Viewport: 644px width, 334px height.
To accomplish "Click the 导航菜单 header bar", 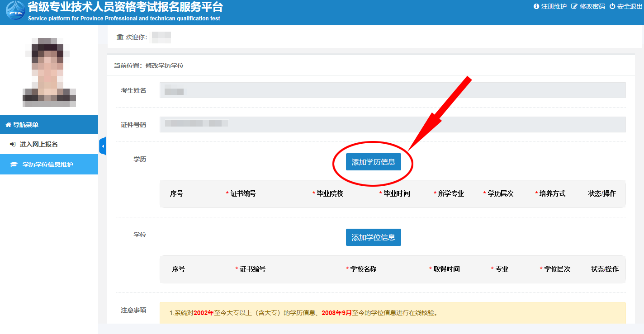I will [49, 125].
